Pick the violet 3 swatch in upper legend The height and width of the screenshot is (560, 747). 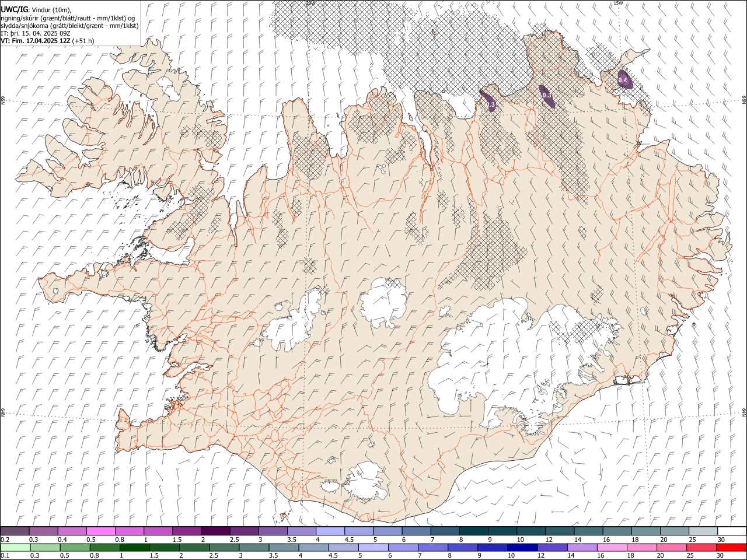pos(273,531)
